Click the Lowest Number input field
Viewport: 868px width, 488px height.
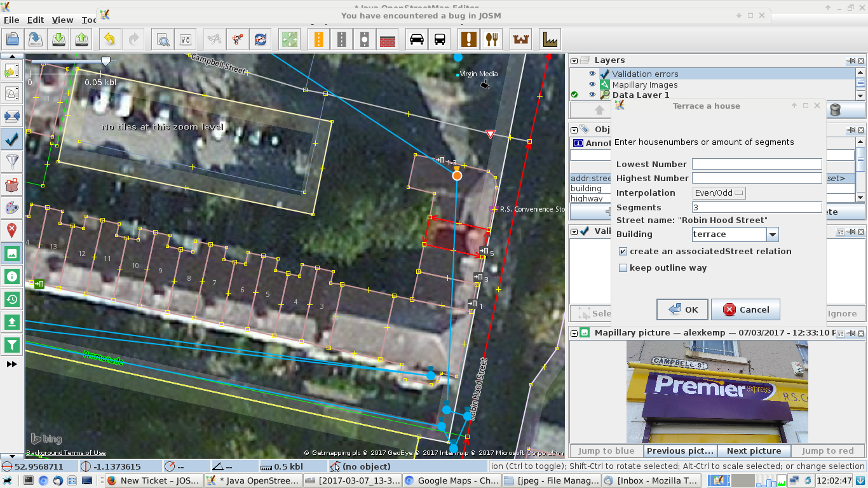click(x=756, y=164)
